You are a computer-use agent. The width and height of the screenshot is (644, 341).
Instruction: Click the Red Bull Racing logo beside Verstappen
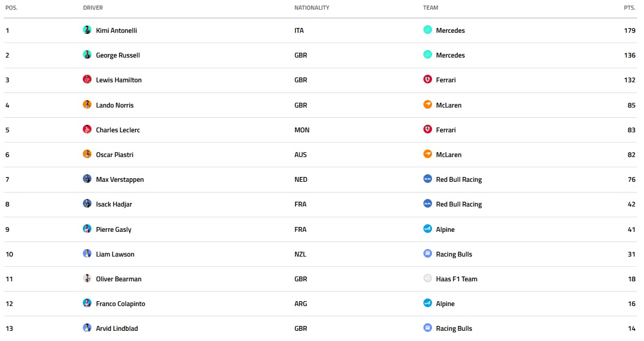[428, 179]
